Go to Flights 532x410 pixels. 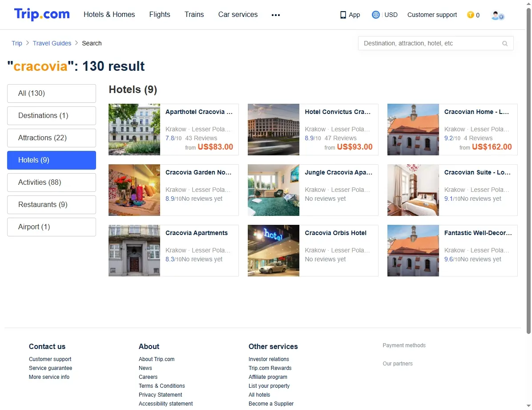point(160,15)
